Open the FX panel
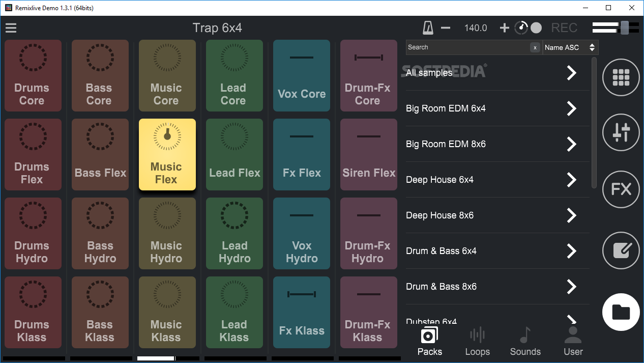The width and height of the screenshot is (644, 363). [x=621, y=189]
